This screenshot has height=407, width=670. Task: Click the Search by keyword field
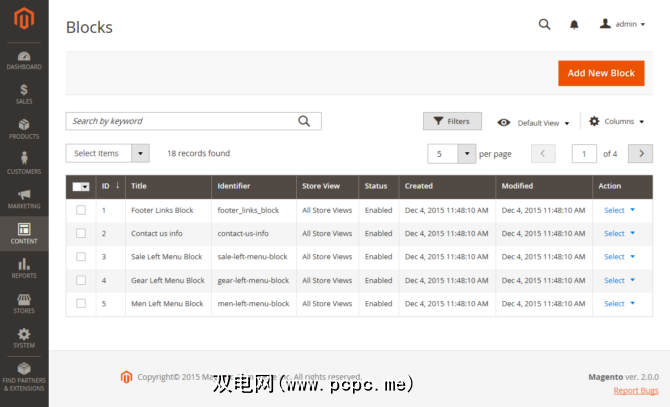click(x=180, y=121)
